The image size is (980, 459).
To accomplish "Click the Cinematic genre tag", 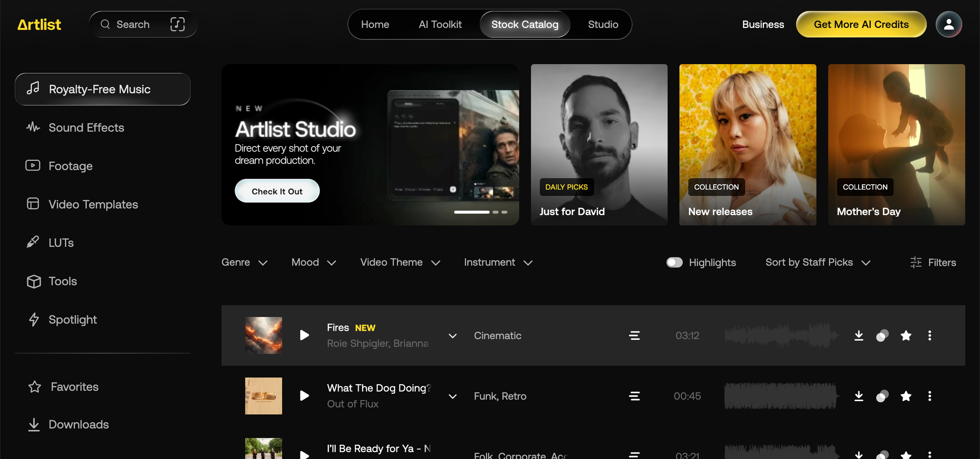I will (497, 336).
